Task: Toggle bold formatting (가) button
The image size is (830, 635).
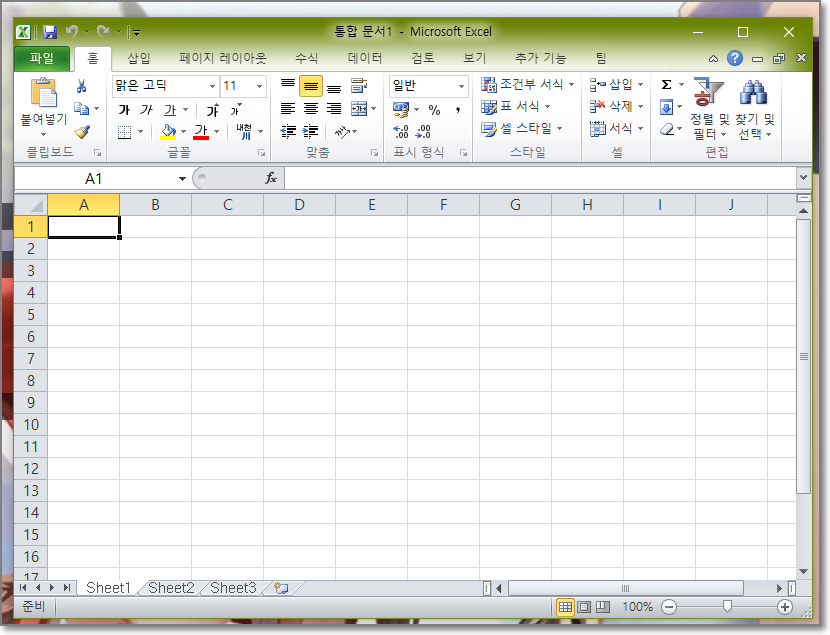Action: [124, 109]
